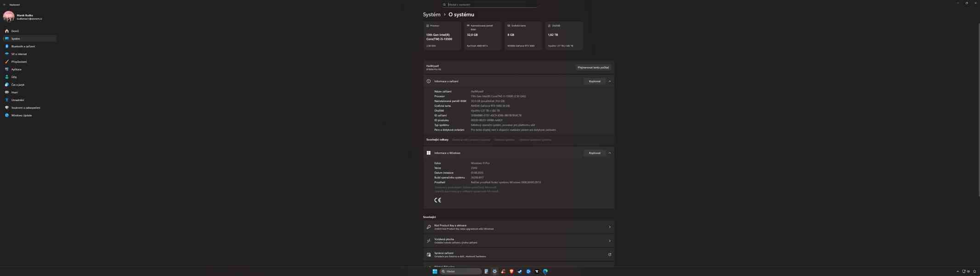Screen dimensions: 980x276
Task: Click the taskbar Hledat search box
Action: pos(461,271)
